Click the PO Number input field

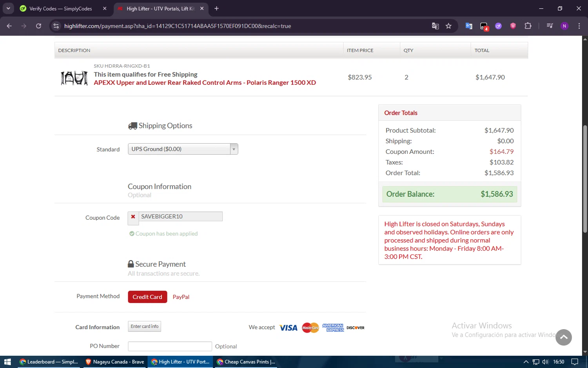coord(170,346)
